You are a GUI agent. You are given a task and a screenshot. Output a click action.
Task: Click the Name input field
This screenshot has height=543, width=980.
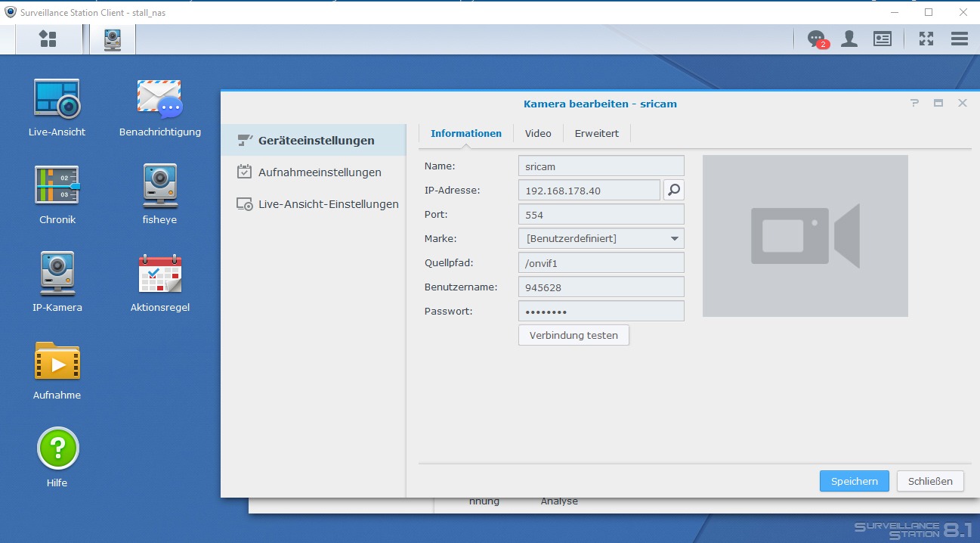coord(601,166)
